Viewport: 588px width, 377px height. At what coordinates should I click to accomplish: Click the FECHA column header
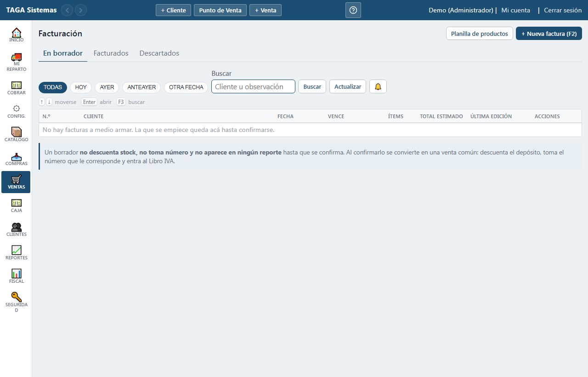[x=285, y=116]
